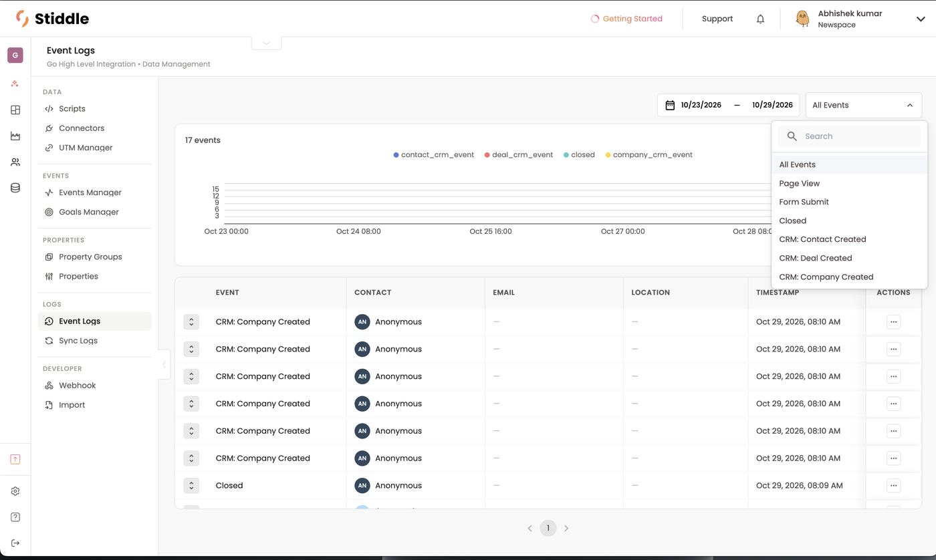The width and height of the screenshot is (936, 560).
Task: Toggle company_crm_event series in chart legend
Action: pyautogui.click(x=649, y=155)
